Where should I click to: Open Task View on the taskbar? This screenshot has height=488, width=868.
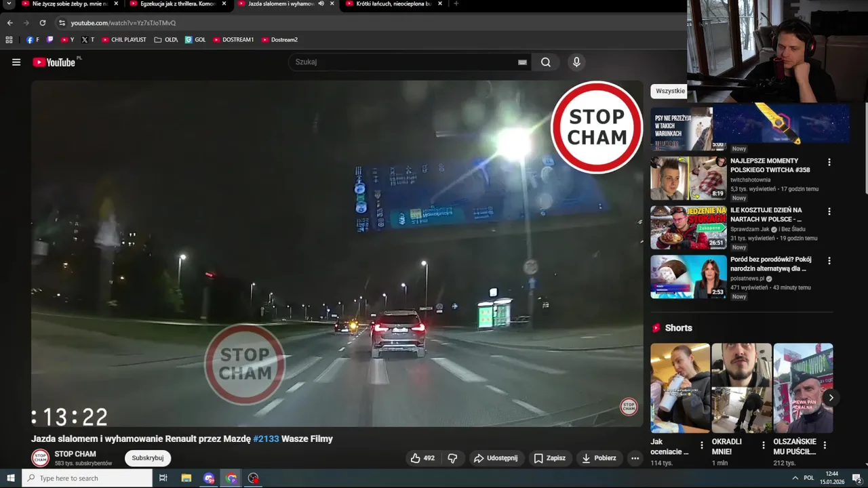pos(163,479)
